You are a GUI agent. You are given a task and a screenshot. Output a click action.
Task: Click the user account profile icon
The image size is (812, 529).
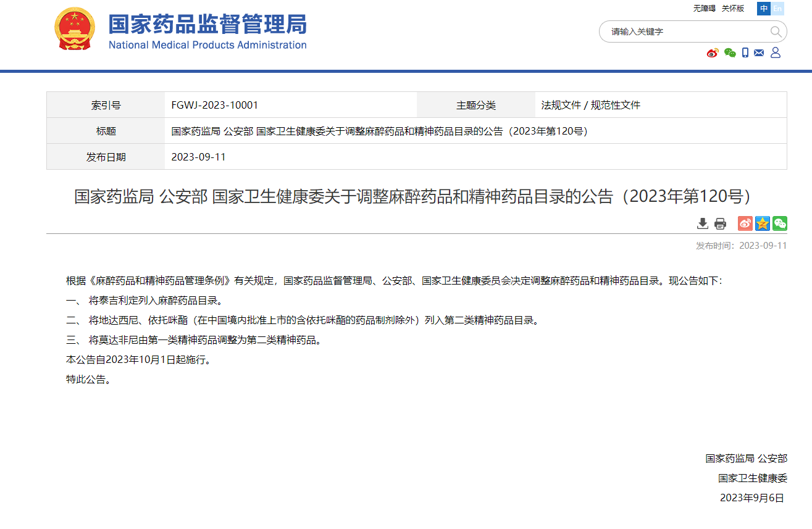pyautogui.click(x=776, y=53)
